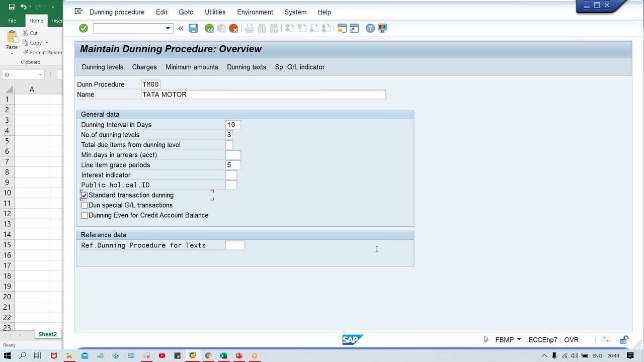Image resolution: width=644 pixels, height=362 pixels.
Task: Open the Environment menu
Action: pos(255,12)
